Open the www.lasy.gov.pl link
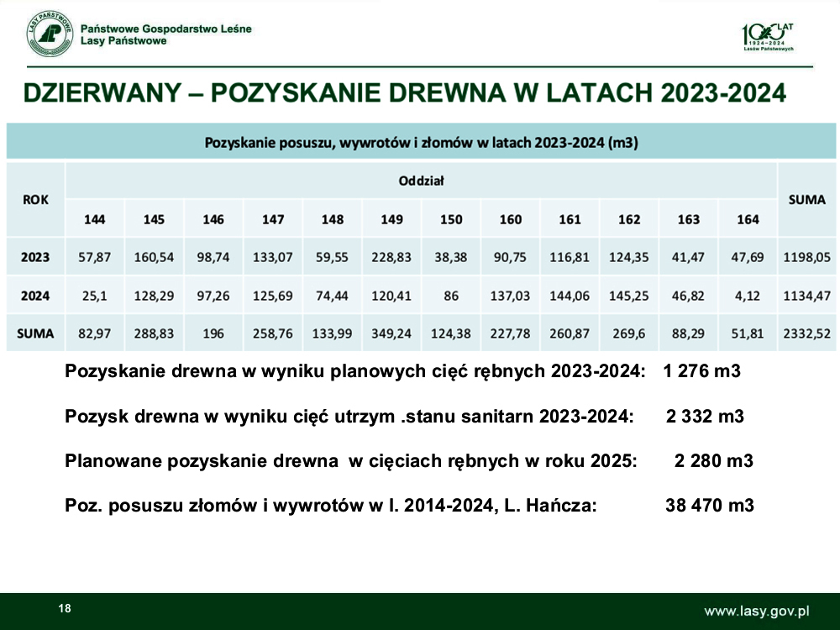The image size is (840, 630). pos(757,612)
